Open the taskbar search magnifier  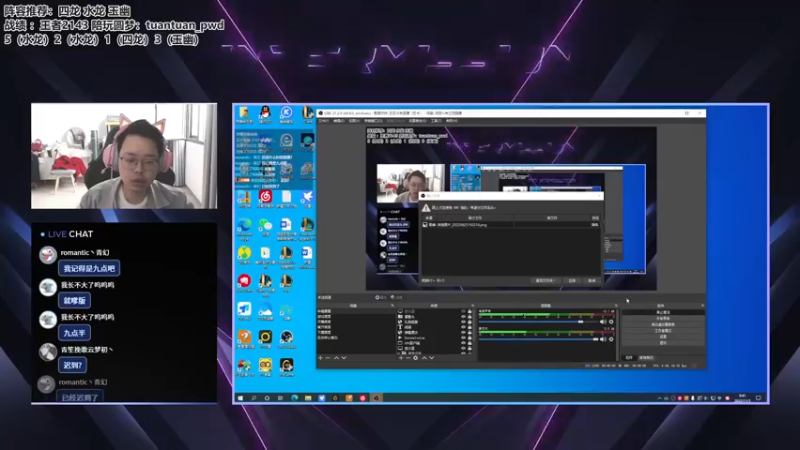click(254, 398)
